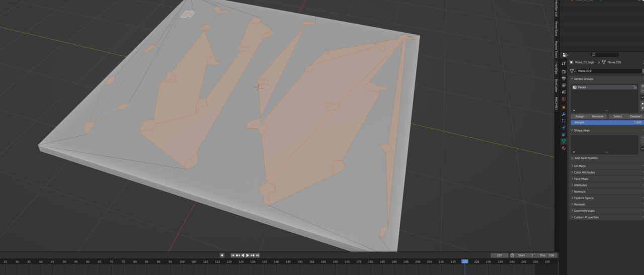Open the Material properties tab icon

coord(563,148)
